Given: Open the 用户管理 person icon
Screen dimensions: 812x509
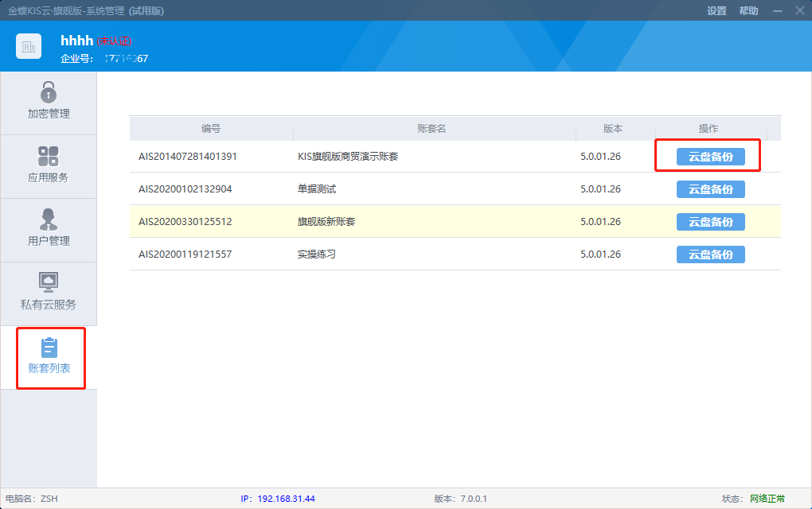Looking at the screenshot, I should pyautogui.click(x=48, y=220).
